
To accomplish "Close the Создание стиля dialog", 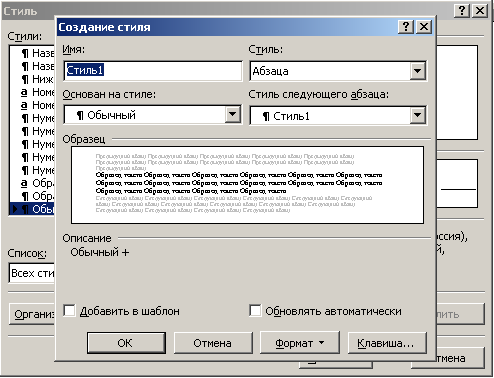I will click(x=424, y=27).
